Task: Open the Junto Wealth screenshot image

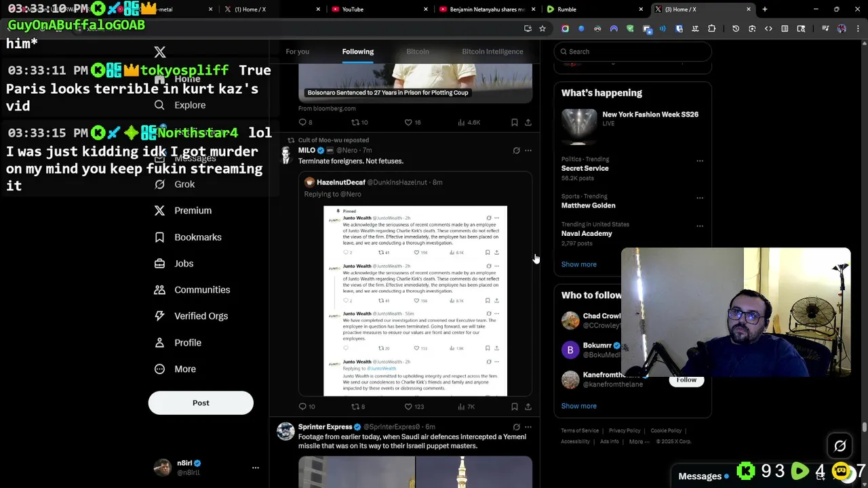Action: tap(415, 301)
